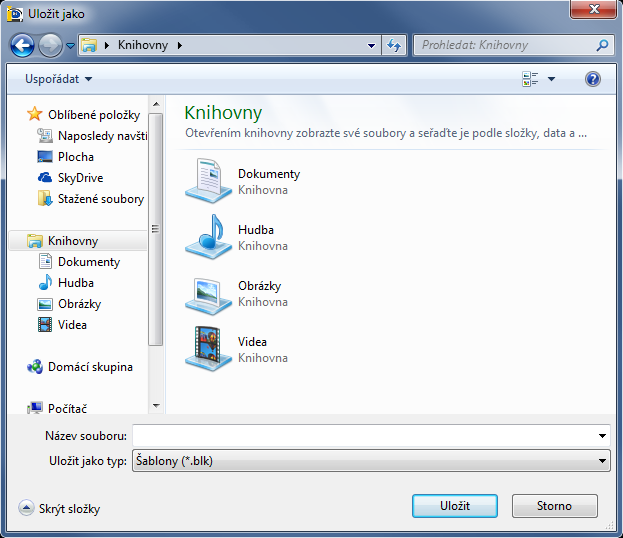
Task: Click the Dokumenty library name text
Action: (x=269, y=174)
